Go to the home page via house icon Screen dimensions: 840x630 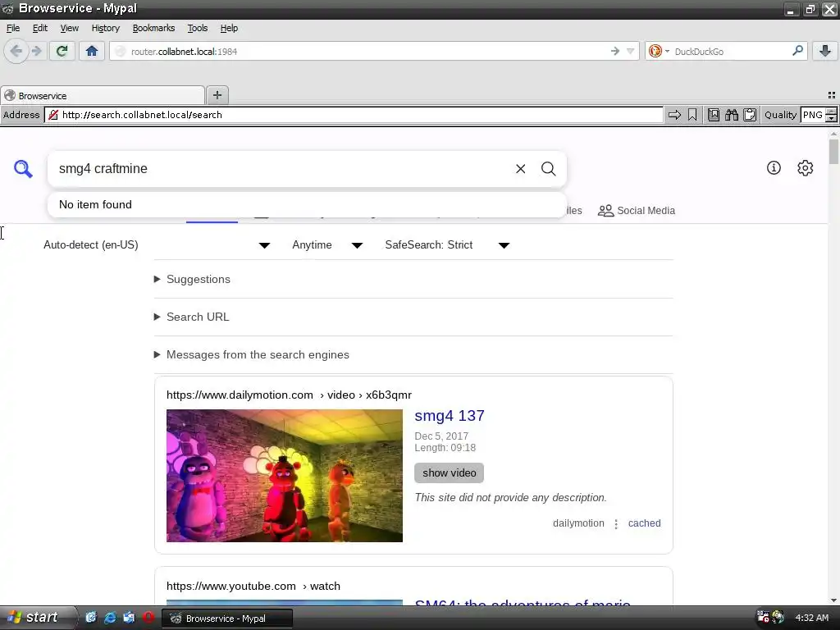coord(92,52)
